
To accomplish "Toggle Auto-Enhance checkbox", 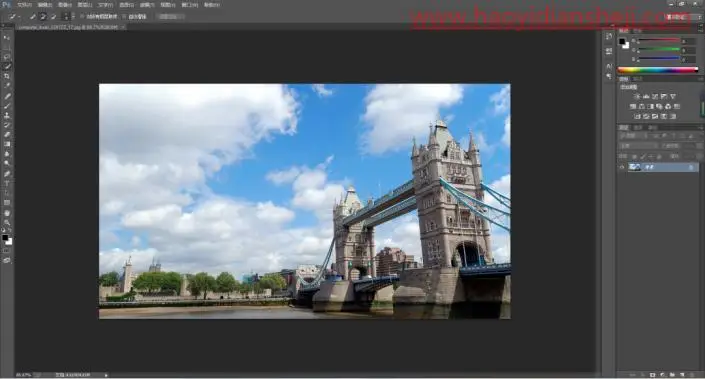I will tap(124, 16).
